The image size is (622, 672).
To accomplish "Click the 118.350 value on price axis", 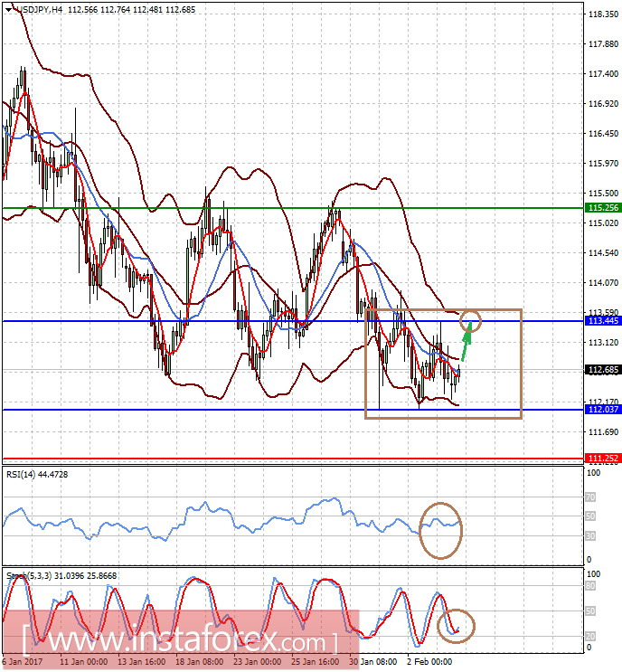I will 602,15.
